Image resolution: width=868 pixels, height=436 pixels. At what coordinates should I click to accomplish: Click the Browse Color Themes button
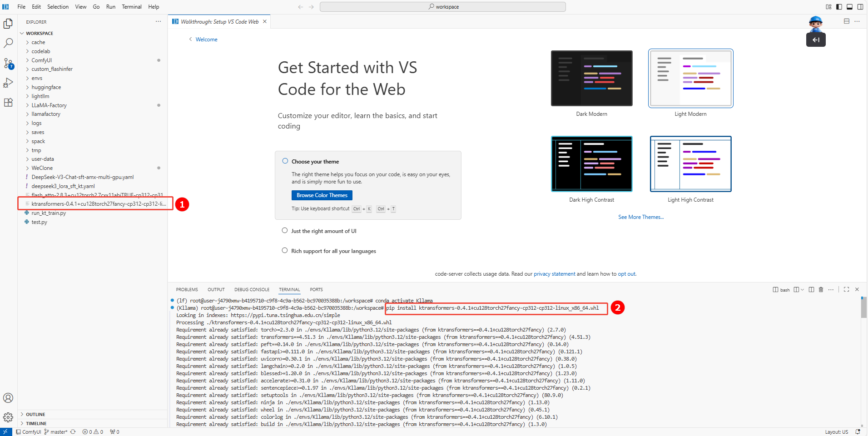(x=322, y=195)
